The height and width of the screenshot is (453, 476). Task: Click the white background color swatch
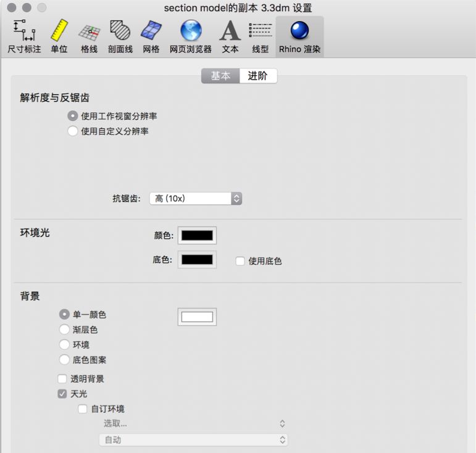coord(197,317)
